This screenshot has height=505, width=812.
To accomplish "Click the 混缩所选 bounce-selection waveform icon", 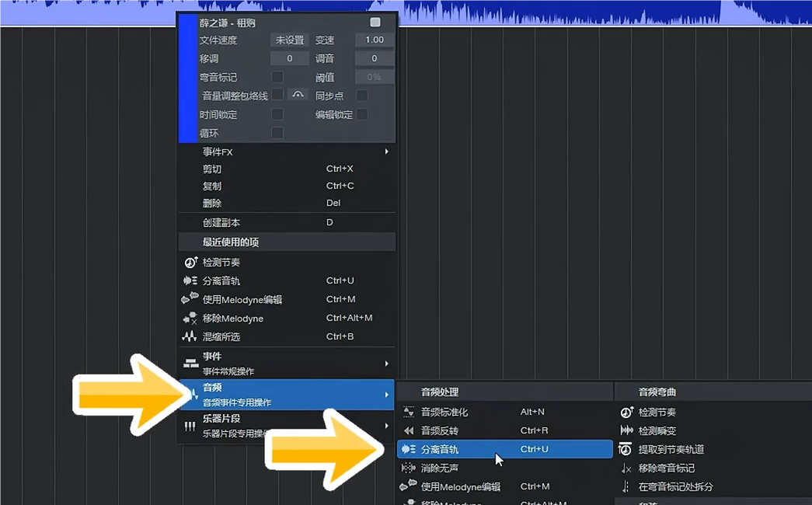I will click(190, 337).
